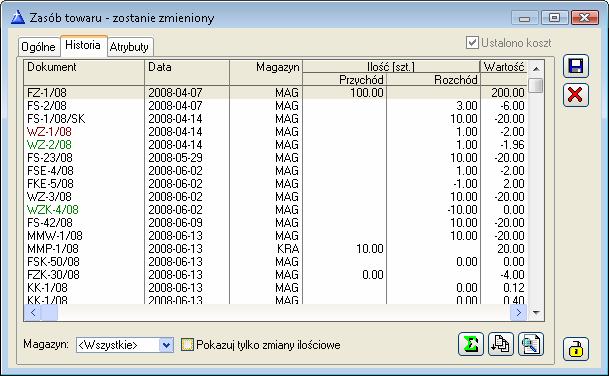This screenshot has width=609, height=376.
Task: Click the Magazyn column header
Action: click(266, 73)
